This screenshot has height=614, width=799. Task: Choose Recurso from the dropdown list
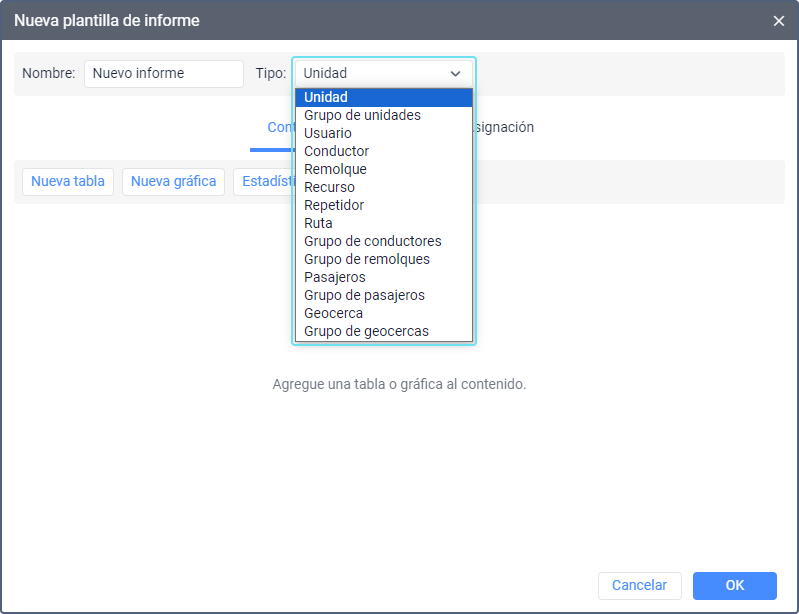point(383,187)
